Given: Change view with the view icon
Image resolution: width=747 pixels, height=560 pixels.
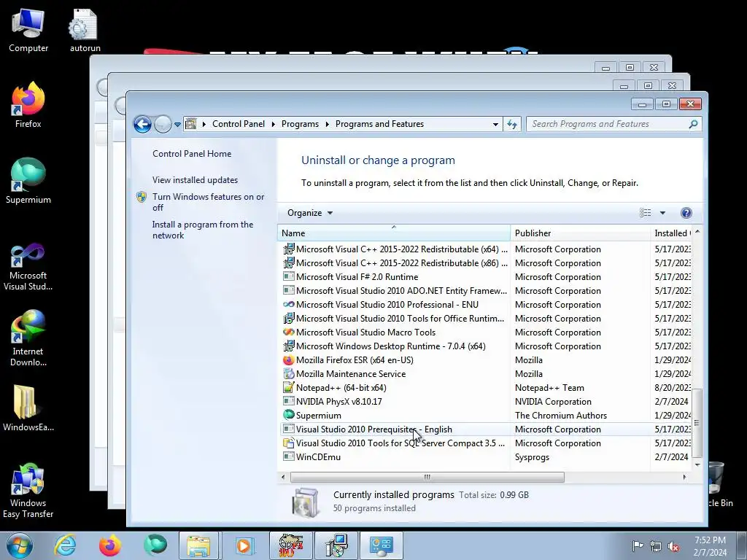Looking at the screenshot, I should click(x=646, y=213).
